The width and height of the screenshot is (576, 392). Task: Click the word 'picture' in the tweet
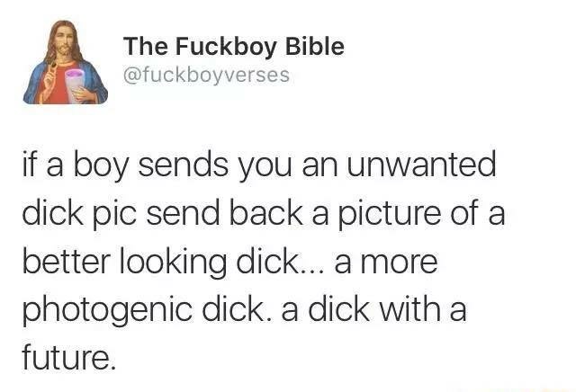[389, 214]
